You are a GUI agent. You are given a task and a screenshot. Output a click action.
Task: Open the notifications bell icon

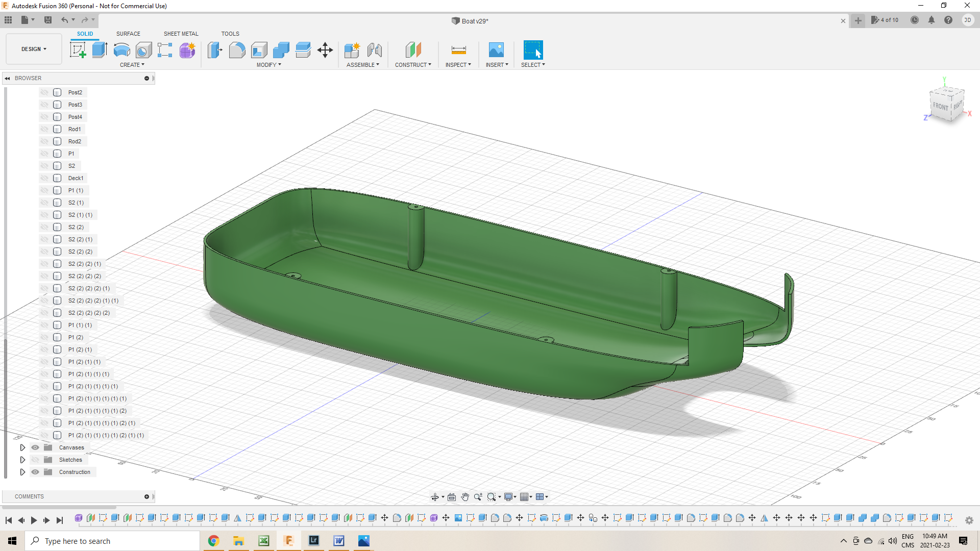point(932,20)
